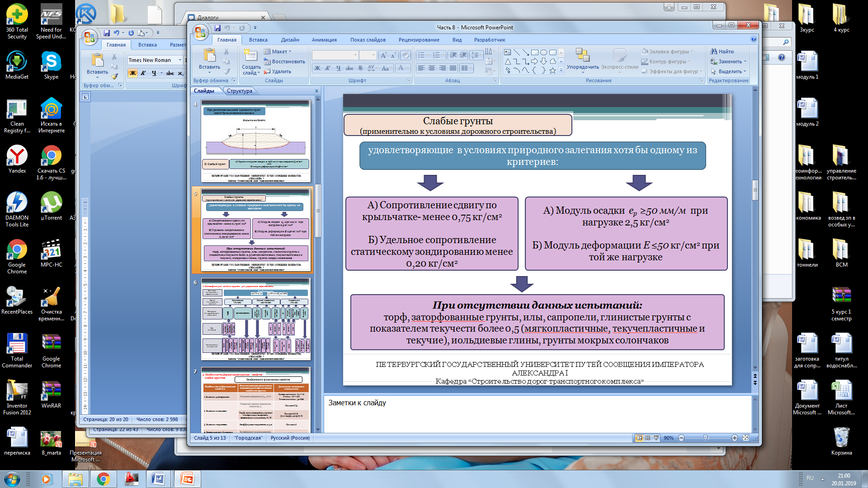Select the Triangle shape
This screenshot has width=868, height=488.
coord(508,61)
